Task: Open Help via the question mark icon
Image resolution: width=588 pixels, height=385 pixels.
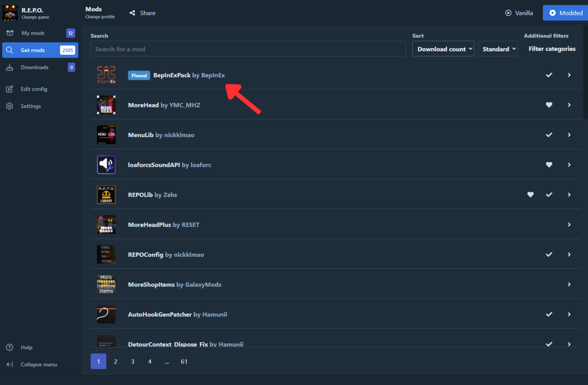Action: pos(10,347)
